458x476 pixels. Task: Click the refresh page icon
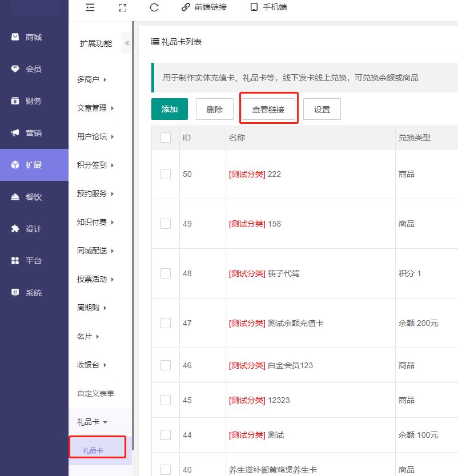coord(154,7)
